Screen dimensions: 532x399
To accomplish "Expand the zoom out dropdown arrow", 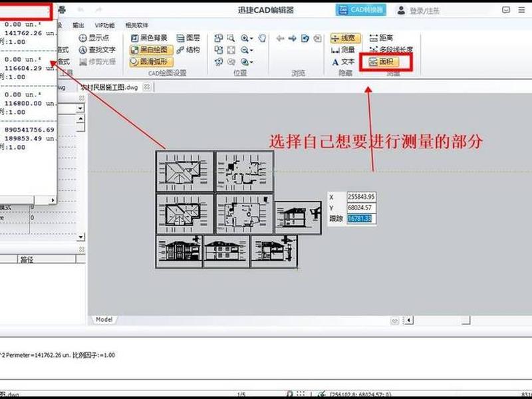I will point(251,51).
